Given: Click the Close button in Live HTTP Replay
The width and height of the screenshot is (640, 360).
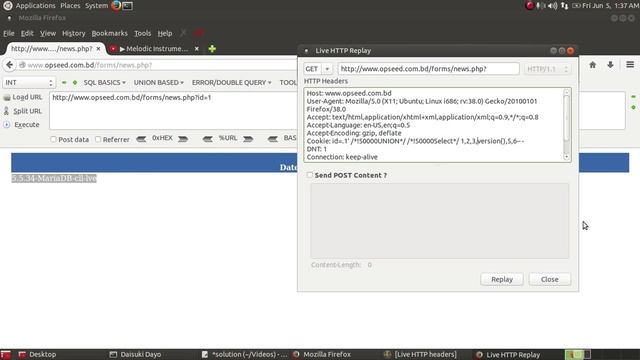Looking at the screenshot, I should [x=549, y=279].
